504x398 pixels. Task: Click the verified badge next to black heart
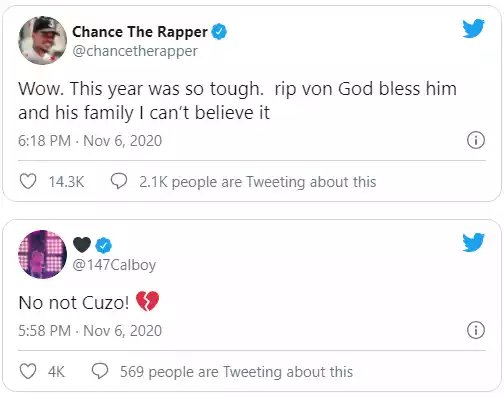(x=104, y=246)
